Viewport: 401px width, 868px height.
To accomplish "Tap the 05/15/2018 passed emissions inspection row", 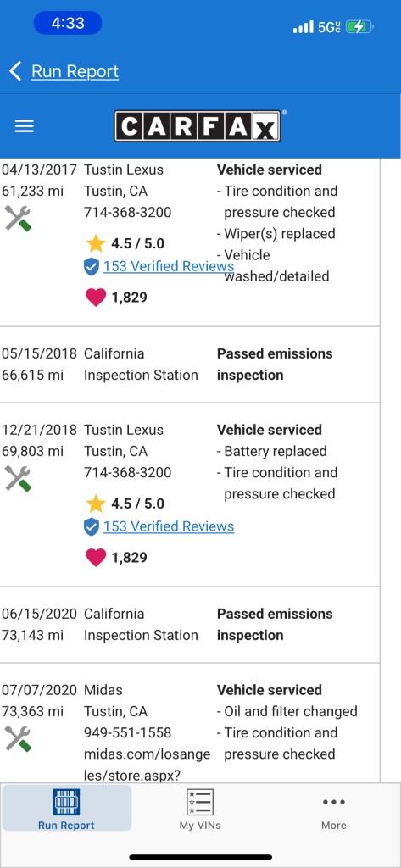I will (x=190, y=364).
